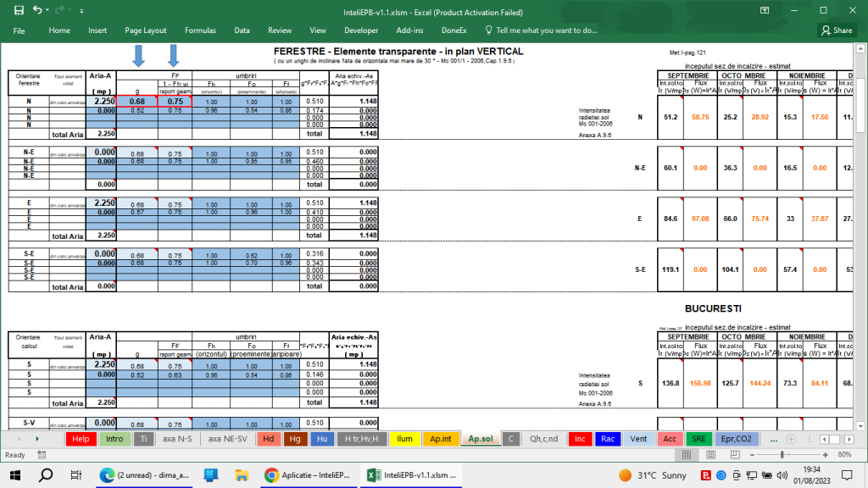Switch to the red Help sheet tab
The image size is (868, 488).
click(x=81, y=439)
